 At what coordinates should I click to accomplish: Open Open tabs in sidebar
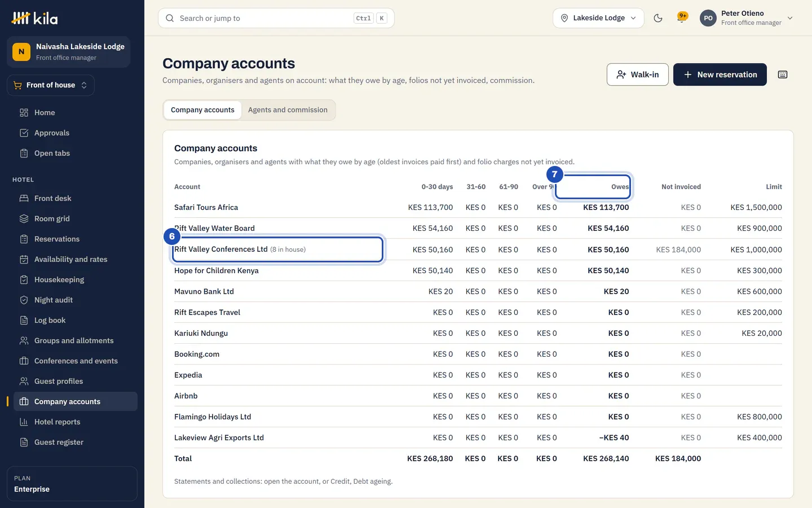coord(76,153)
